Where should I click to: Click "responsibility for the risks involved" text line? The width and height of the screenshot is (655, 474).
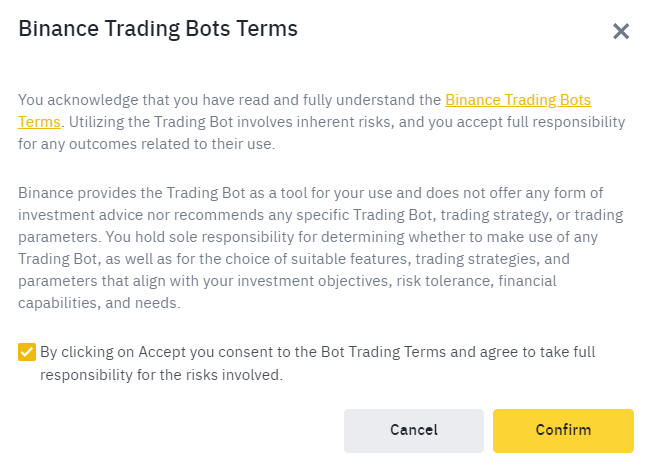(x=162, y=375)
